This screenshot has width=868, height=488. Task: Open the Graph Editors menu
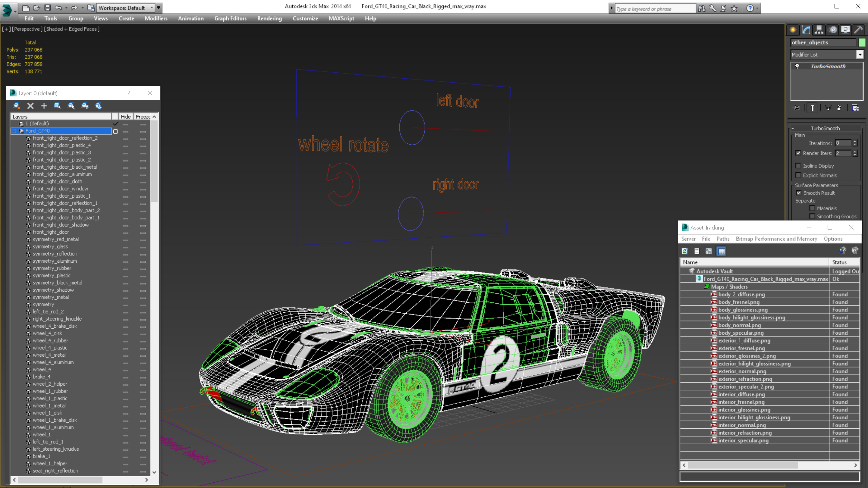(231, 18)
